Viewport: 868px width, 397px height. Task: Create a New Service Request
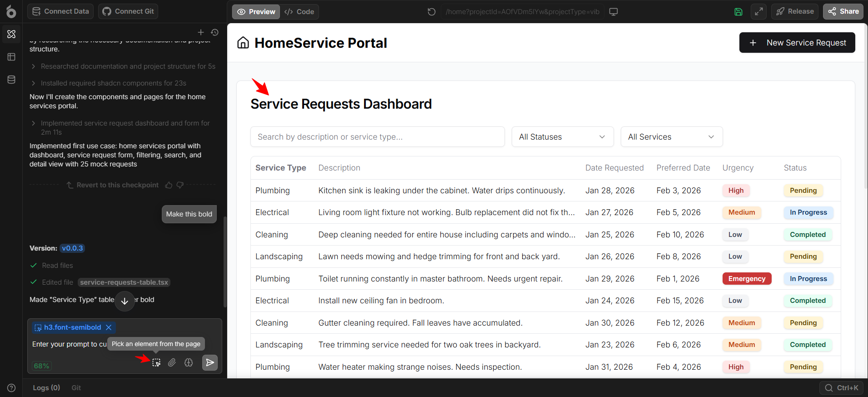click(797, 42)
